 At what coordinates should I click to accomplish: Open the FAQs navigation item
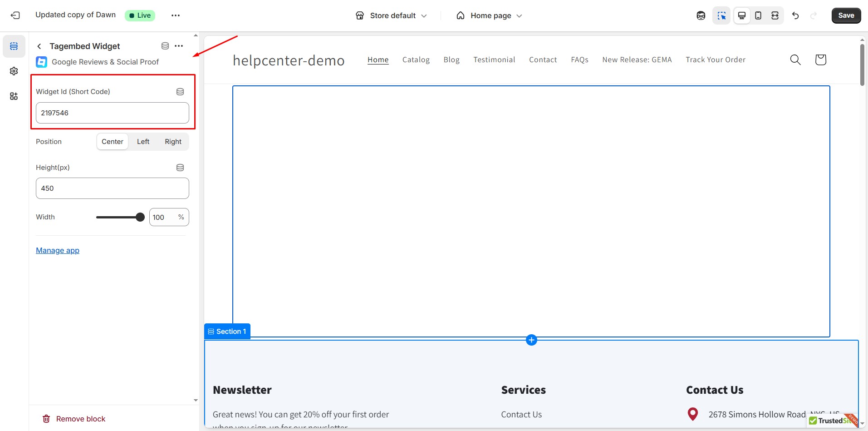pyautogui.click(x=580, y=59)
